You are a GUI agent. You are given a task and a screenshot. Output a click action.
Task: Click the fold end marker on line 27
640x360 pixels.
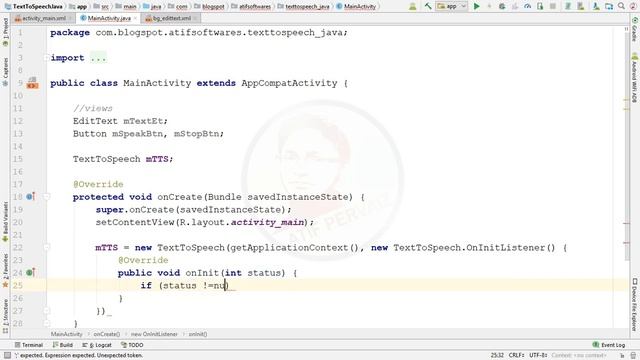click(47, 311)
